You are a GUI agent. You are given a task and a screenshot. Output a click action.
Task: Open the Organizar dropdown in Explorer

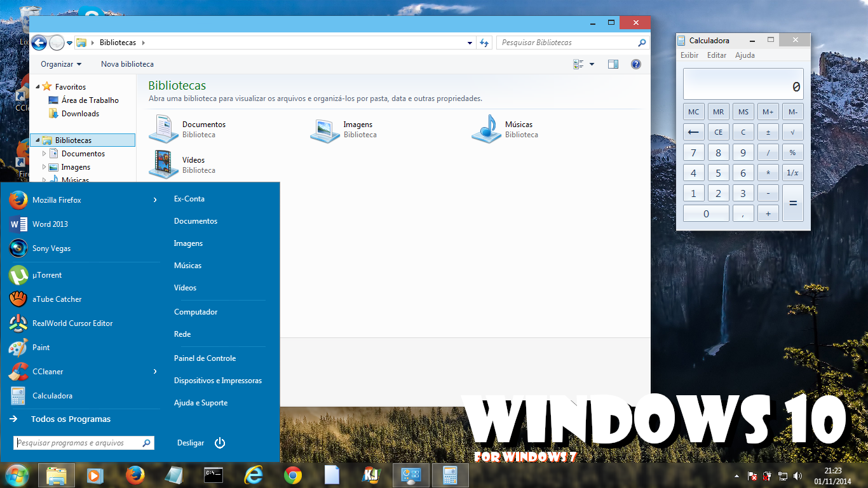(x=61, y=64)
